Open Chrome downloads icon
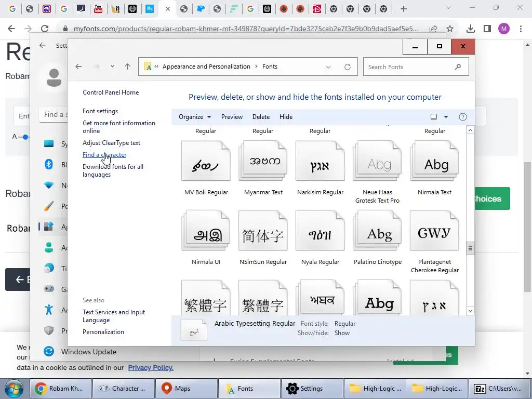532x399 pixels. click(x=471, y=29)
